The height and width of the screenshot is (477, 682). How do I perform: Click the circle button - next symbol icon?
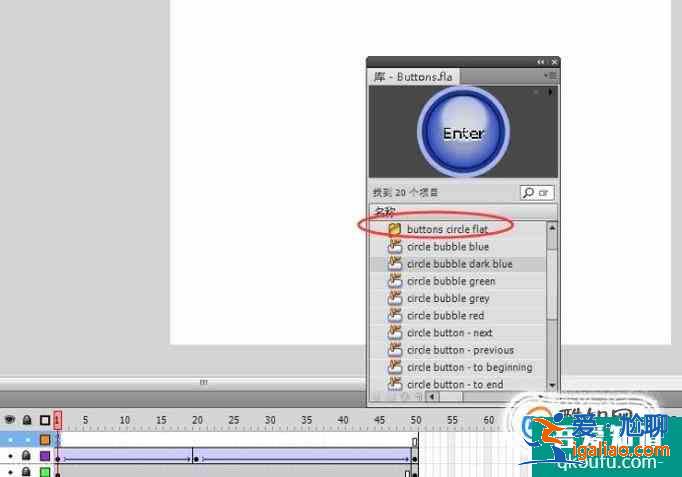(x=394, y=333)
